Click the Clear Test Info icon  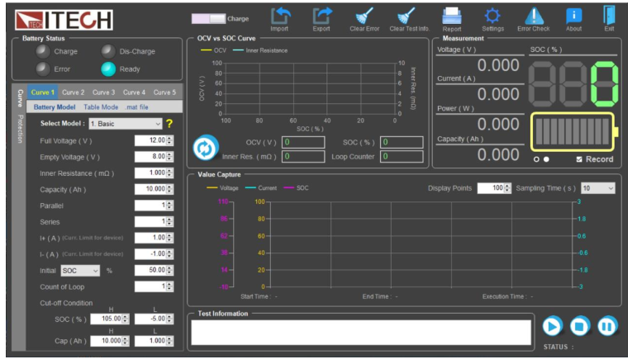click(x=408, y=16)
